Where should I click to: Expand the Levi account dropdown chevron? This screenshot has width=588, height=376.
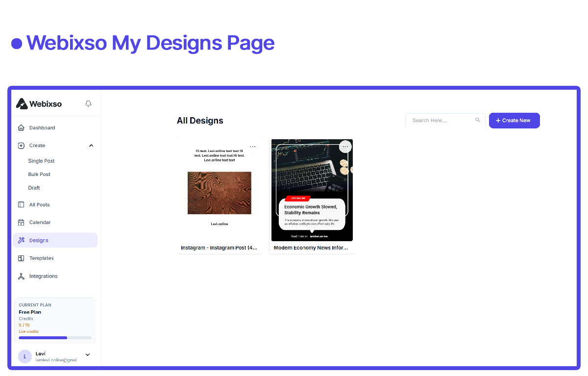[x=88, y=354]
